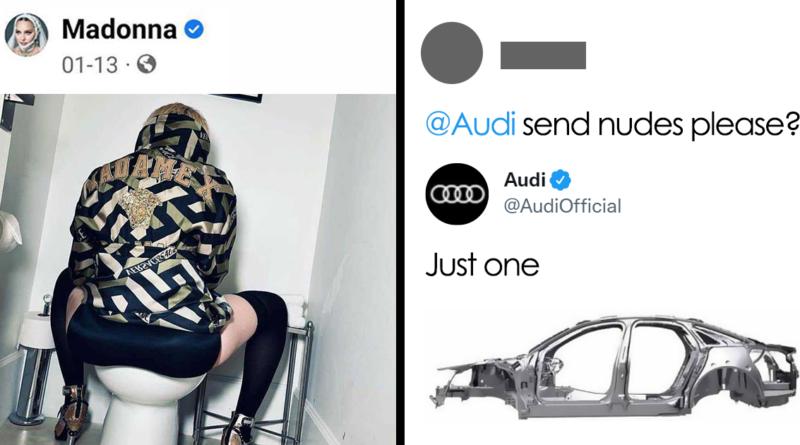Screen dimensions: 800x445
Task: Click the gray anonymized avatar circle
Action: [452, 53]
